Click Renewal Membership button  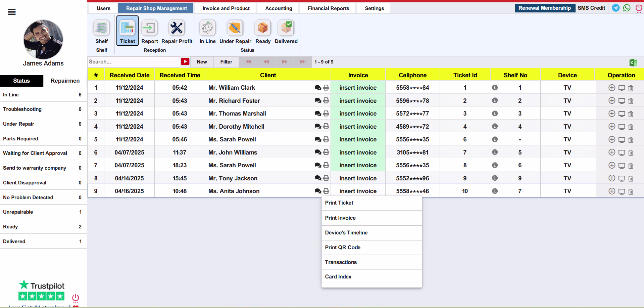[544, 8]
